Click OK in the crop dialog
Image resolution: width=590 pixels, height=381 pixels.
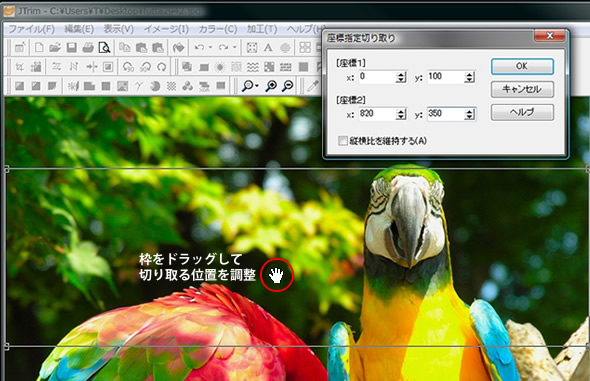tap(522, 66)
